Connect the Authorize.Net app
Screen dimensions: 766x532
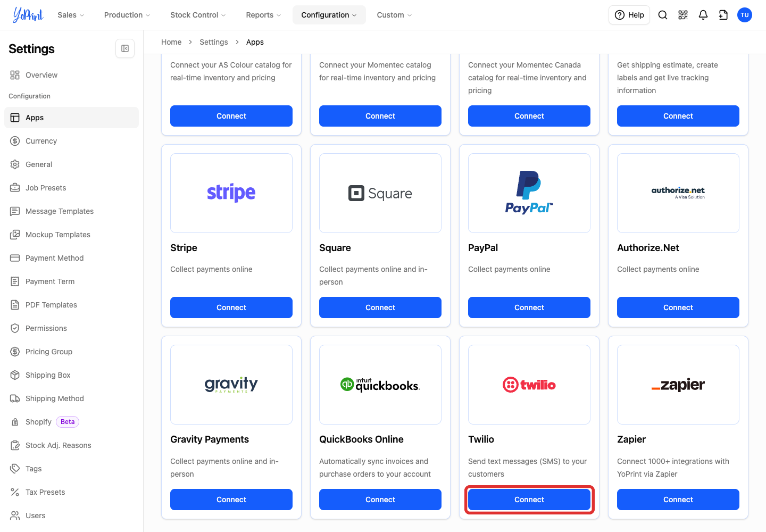pyautogui.click(x=678, y=307)
